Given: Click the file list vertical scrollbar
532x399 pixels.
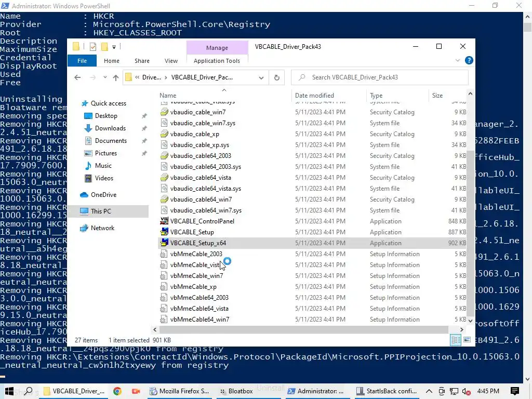Looking at the screenshot, I should [x=470, y=234].
